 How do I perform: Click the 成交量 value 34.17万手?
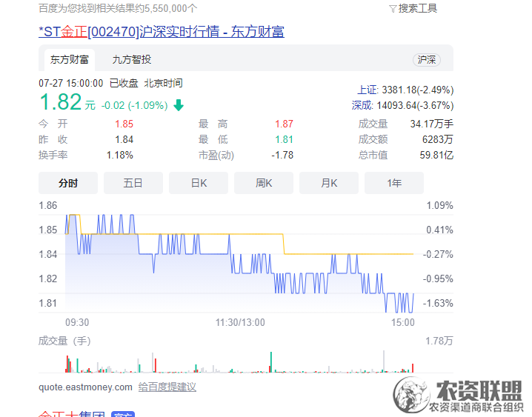click(x=431, y=124)
